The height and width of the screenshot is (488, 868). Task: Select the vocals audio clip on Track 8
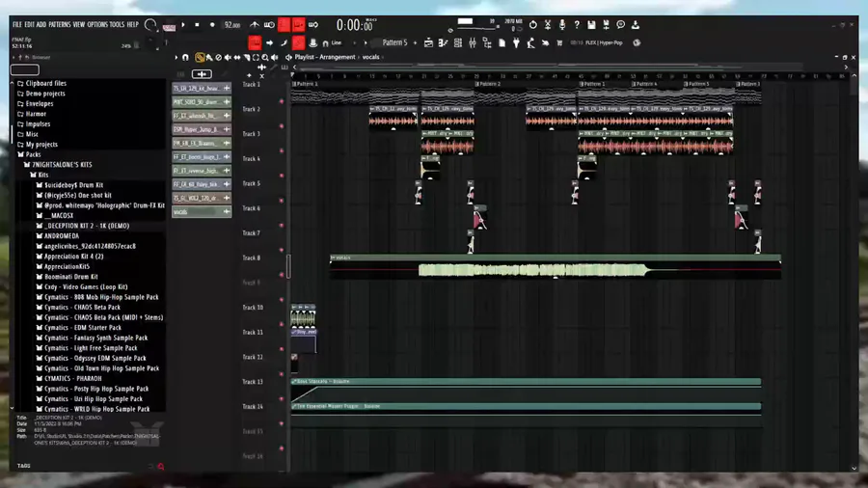[556, 266]
